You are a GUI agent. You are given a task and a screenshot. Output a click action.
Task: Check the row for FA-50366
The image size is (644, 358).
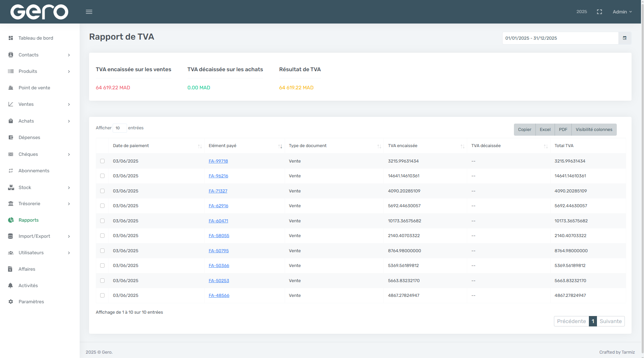tap(102, 266)
